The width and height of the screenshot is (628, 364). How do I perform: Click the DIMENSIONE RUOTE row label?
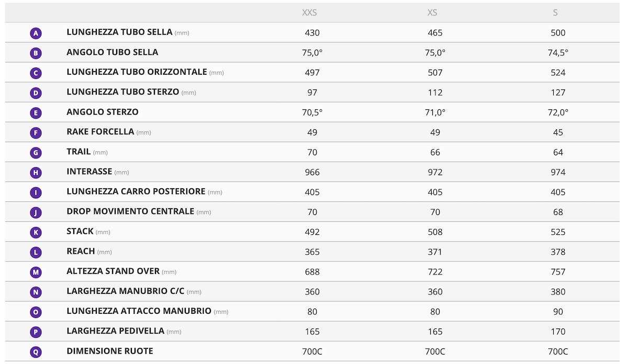pyautogui.click(x=110, y=351)
